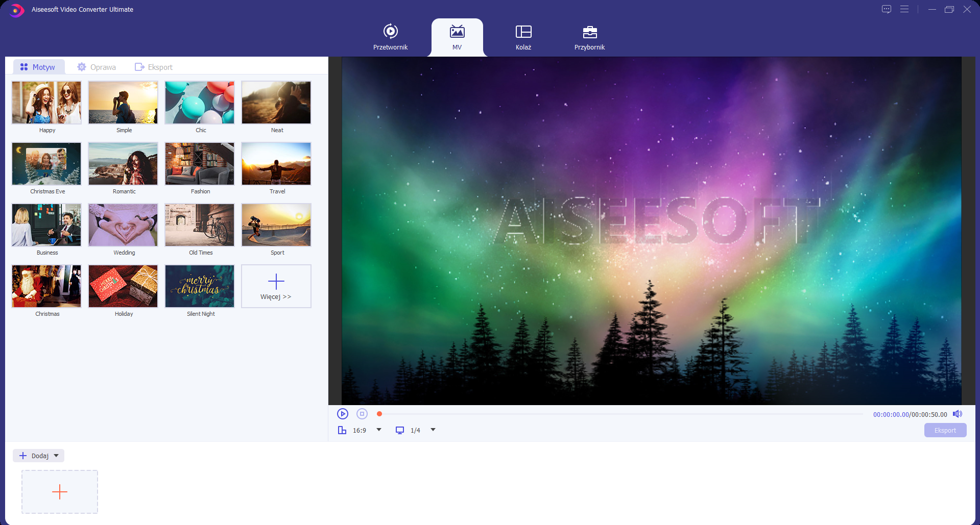Select the Neat theme thumbnail

coord(276,103)
